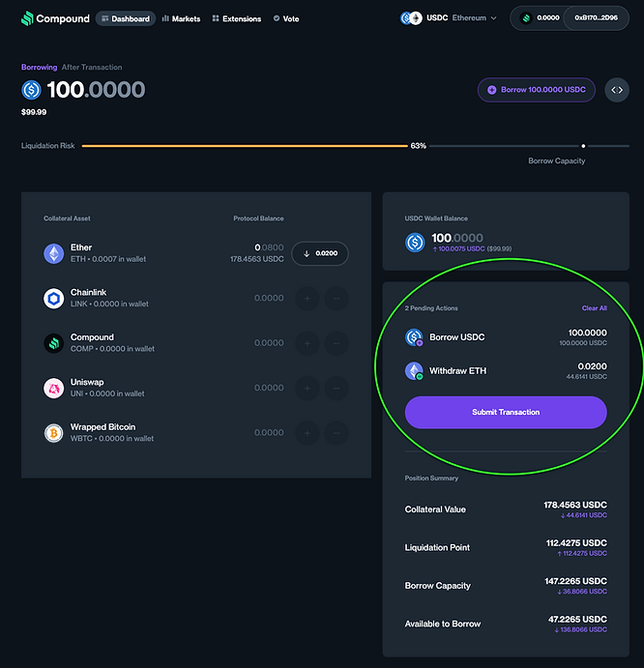Click the code brackets icon button
The width and height of the screenshot is (644, 668).
pyautogui.click(x=616, y=90)
